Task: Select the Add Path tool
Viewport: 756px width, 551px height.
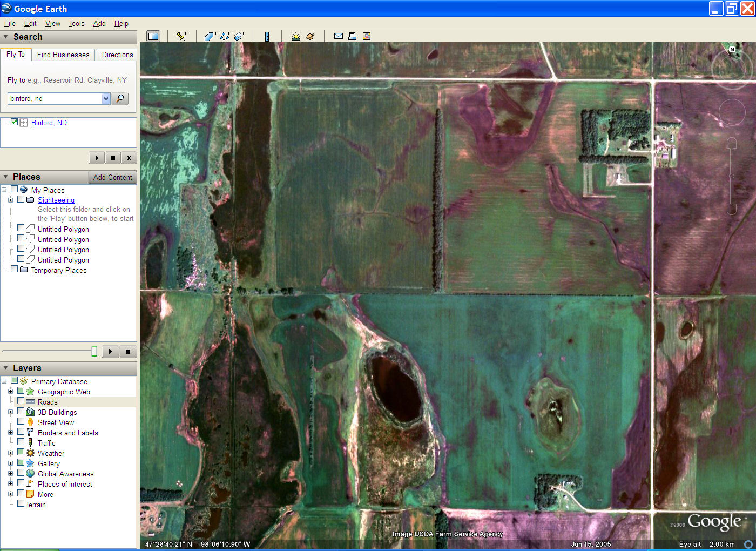Action: [225, 36]
